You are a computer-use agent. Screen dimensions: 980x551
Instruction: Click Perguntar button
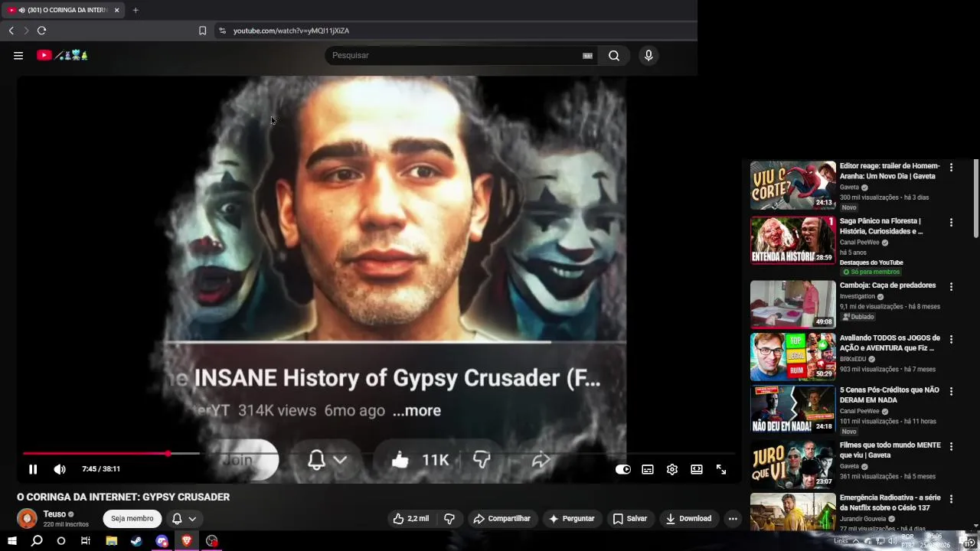coord(571,518)
